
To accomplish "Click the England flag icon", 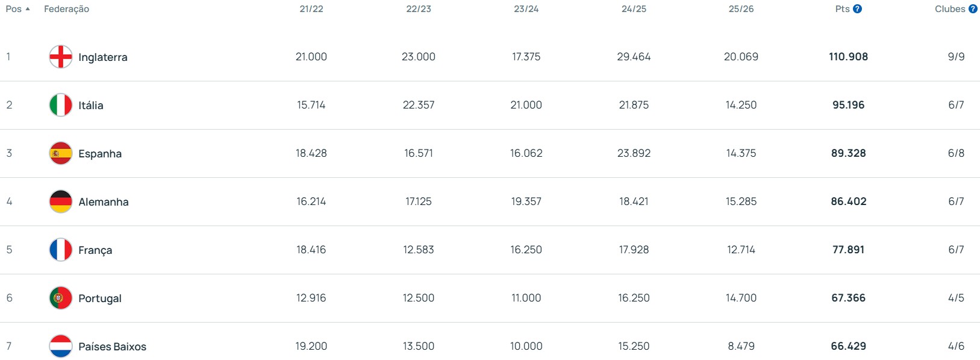I will click(61, 57).
